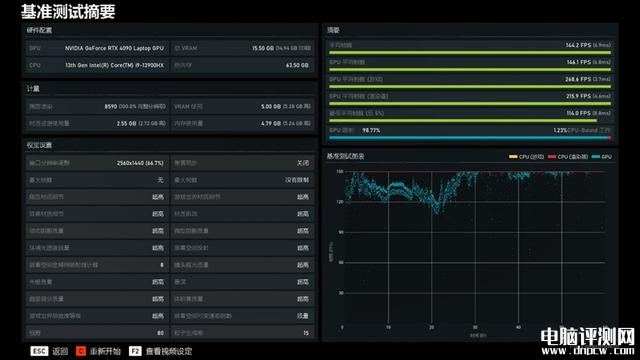
Task: Click the "4.79 GB" memory usage value
Action: (271, 123)
